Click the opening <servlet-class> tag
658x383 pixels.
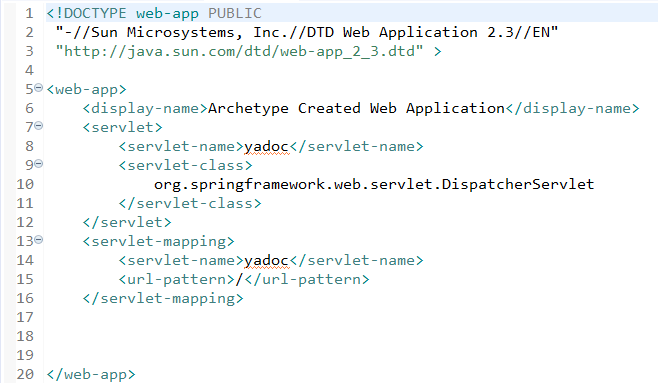[185, 166]
